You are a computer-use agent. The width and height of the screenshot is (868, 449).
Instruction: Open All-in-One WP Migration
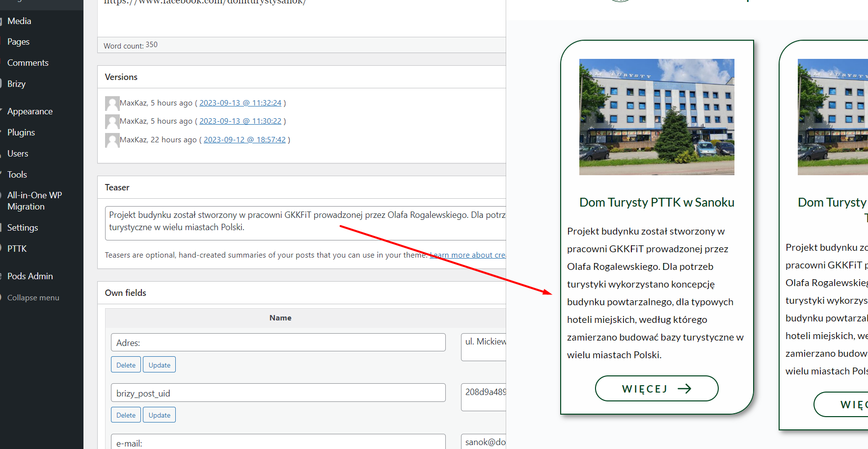point(34,201)
